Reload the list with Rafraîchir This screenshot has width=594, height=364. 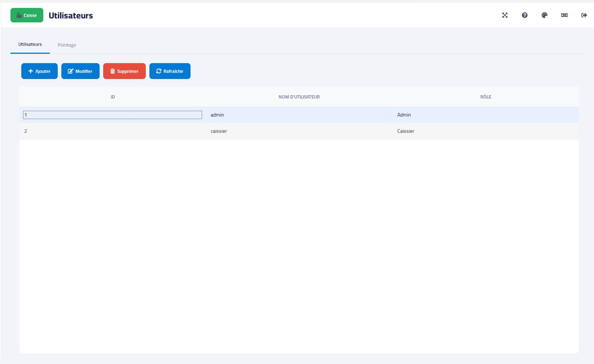(170, 71)
